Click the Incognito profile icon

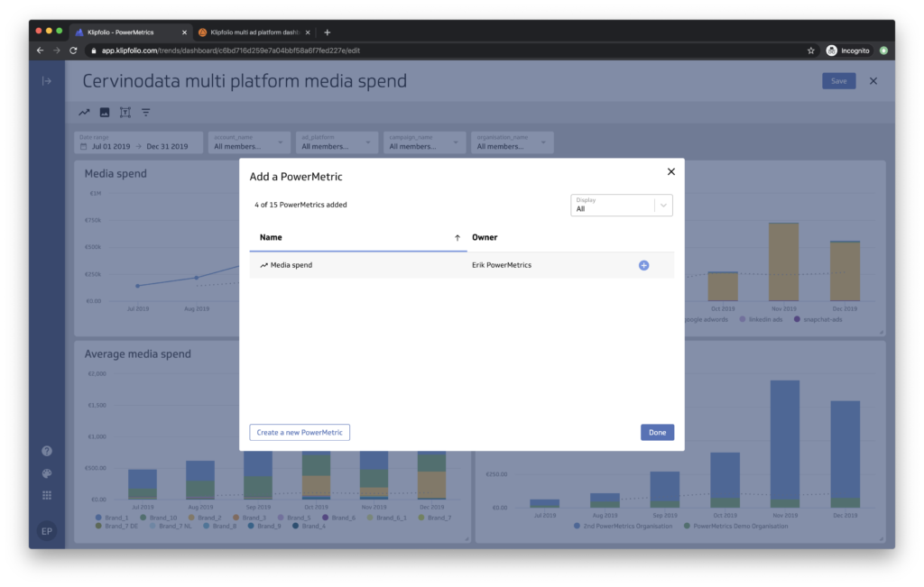tap(831, 50)
